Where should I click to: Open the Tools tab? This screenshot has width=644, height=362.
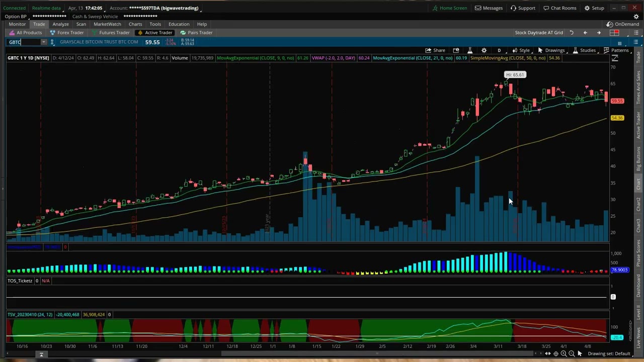point(155,24)
